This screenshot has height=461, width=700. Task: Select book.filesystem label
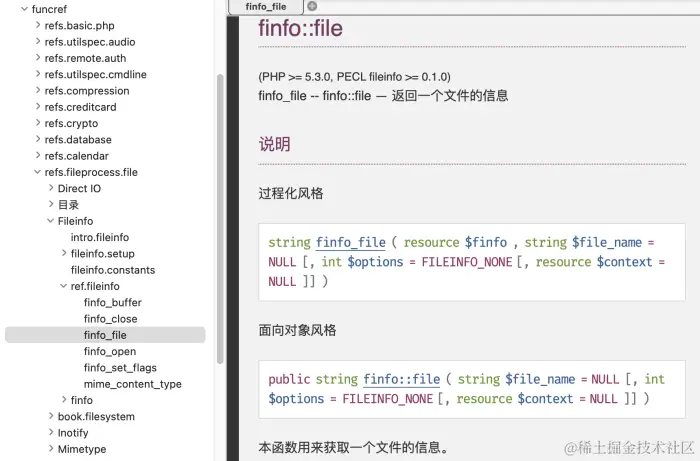pyautogui.click(x=96, y=416)
